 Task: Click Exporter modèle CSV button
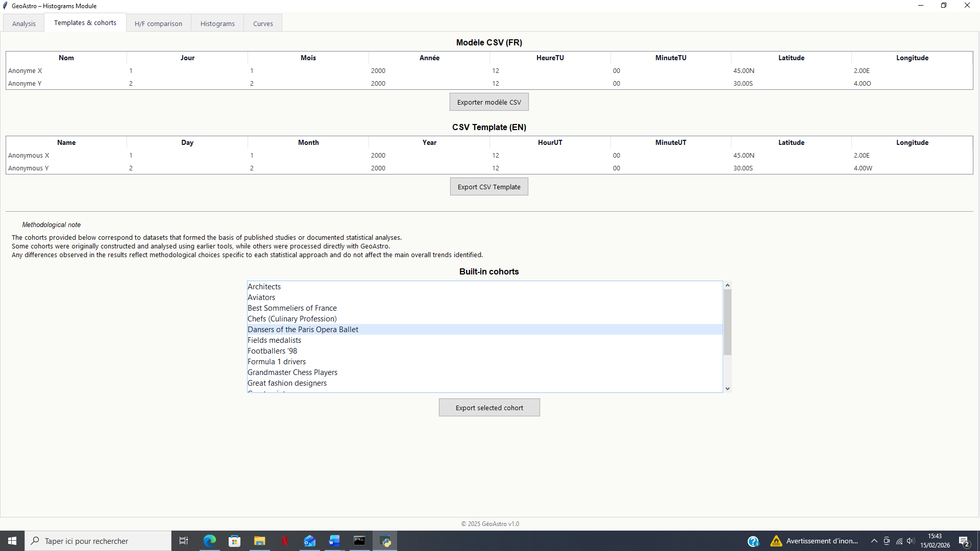pos(489,102)
